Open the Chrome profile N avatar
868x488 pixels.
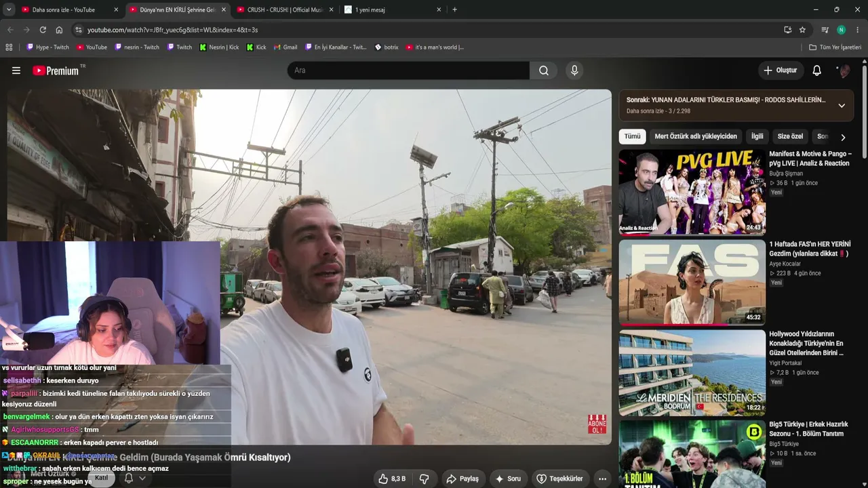coord(841,30)
